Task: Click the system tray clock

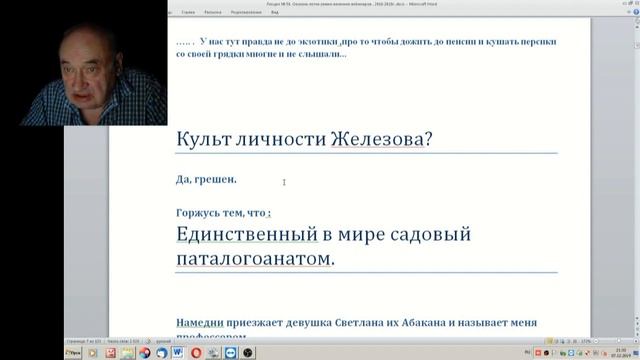Action: pyautogui.click(x=621, y=353)
